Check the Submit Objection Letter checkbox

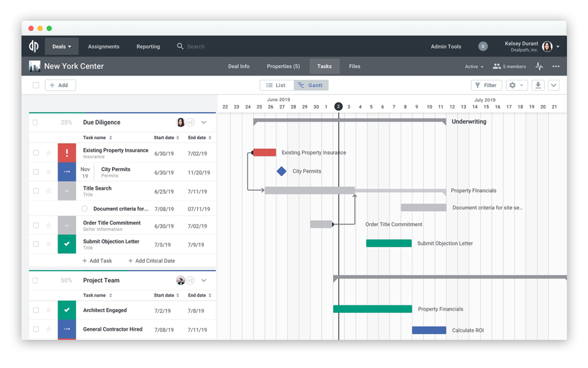(36, 243)
